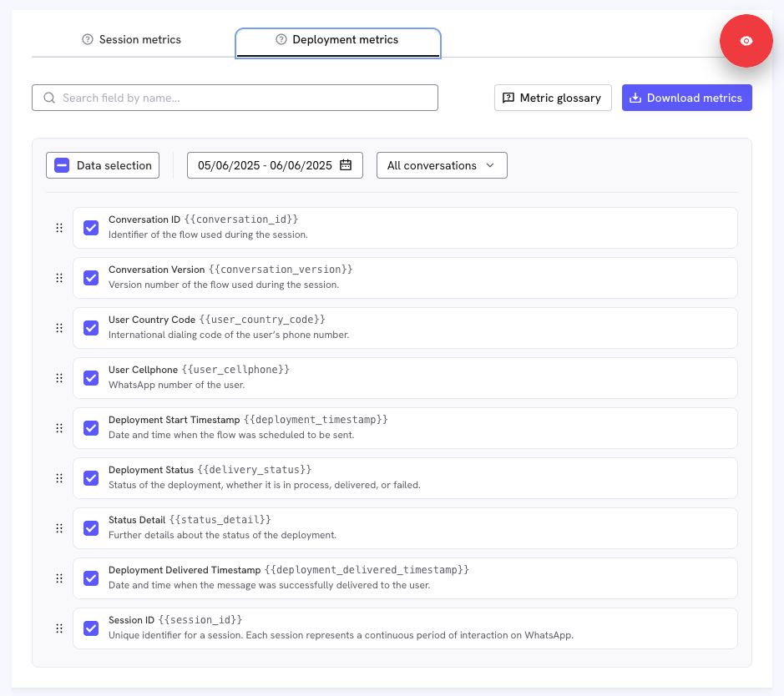784x696 pixels.
Task: Click the download icon on Download metrics
Action: pos(635,98)
